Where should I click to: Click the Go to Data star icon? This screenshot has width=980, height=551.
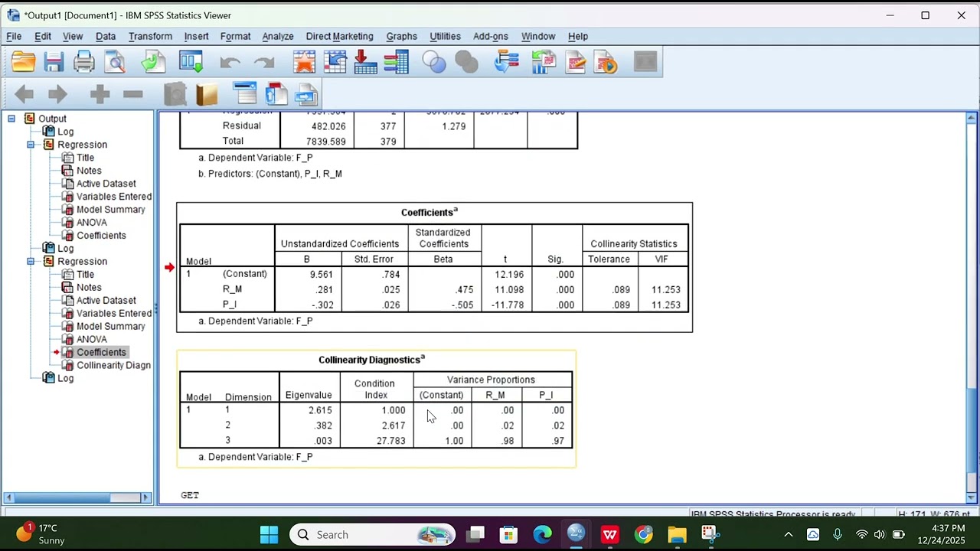304,62
